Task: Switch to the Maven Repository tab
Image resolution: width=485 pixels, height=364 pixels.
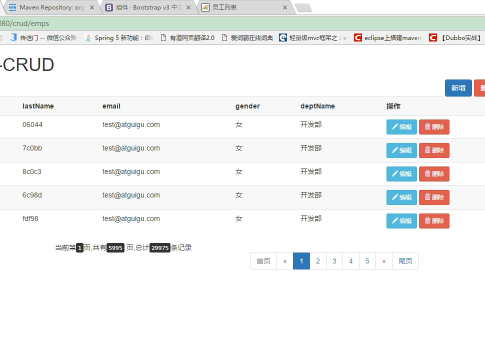Action: coord(50,7)
